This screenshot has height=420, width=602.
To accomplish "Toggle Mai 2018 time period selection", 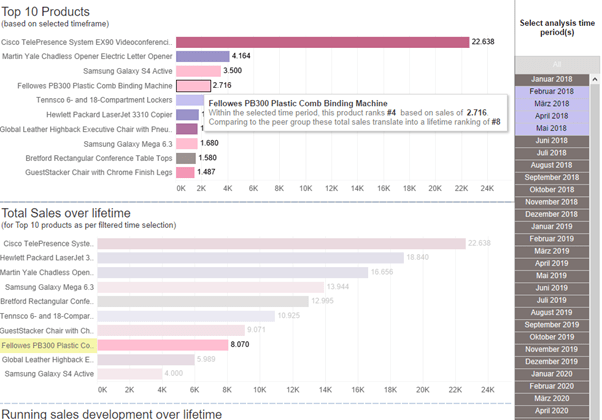I will (558, 127).
